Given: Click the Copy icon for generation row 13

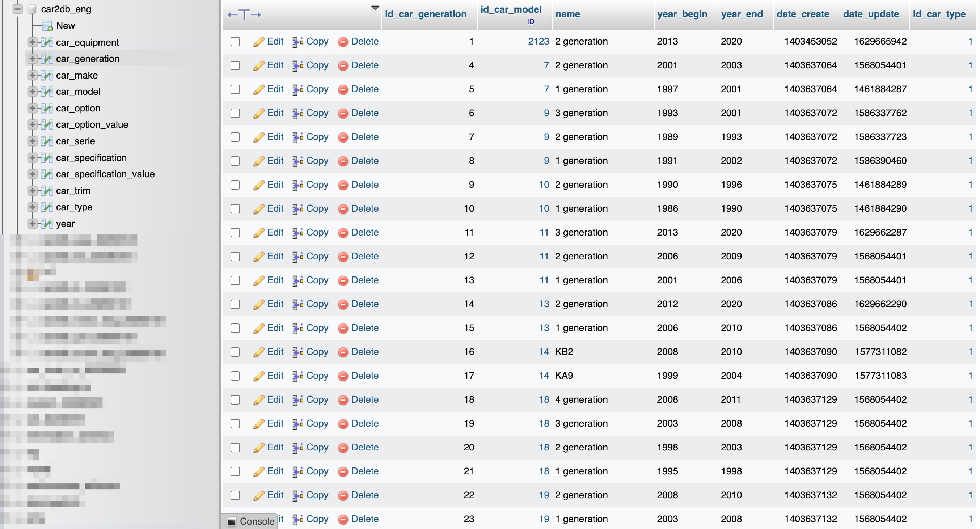Looking at the screenshot, I should click(x=297, y=280).
